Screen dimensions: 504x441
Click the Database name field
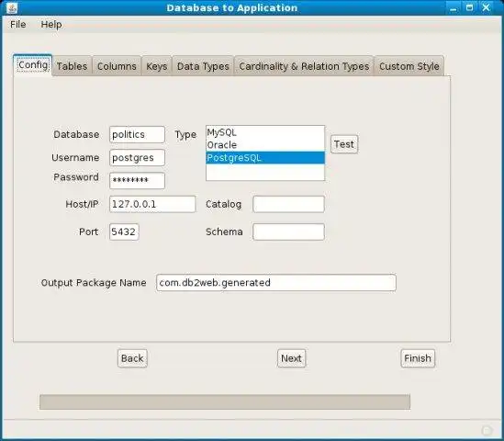pos(138,134)
